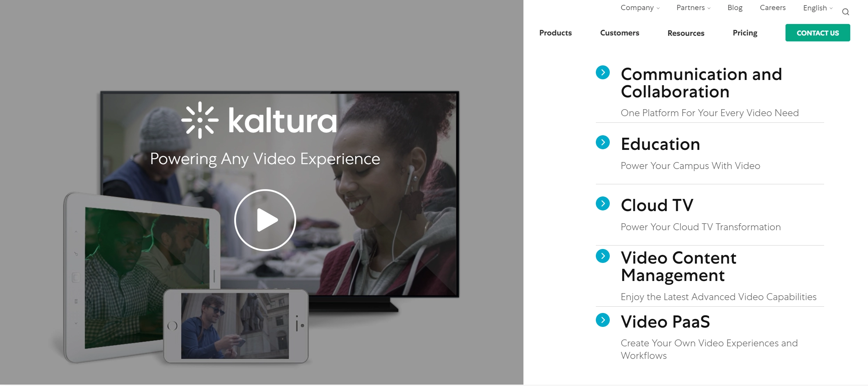Select the arrow icon beside Education
Image resolution: width=868 pixels, height=386 pixels.
[x=602, y=142]
